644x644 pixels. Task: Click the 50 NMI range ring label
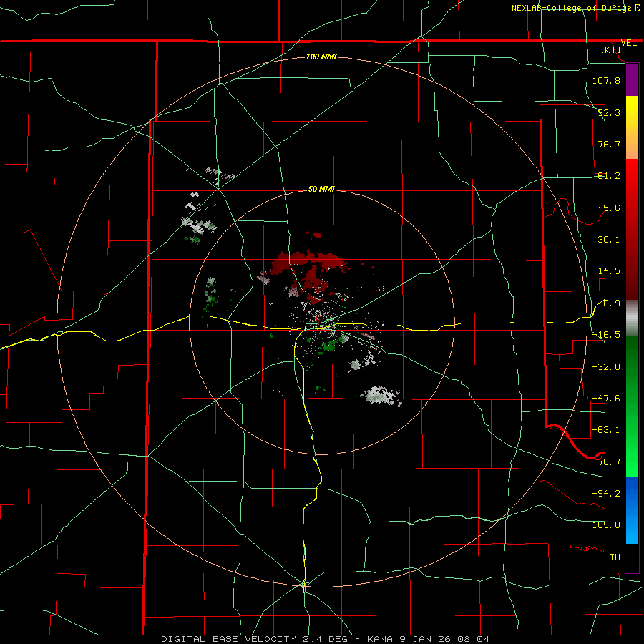tap(321, 190)
